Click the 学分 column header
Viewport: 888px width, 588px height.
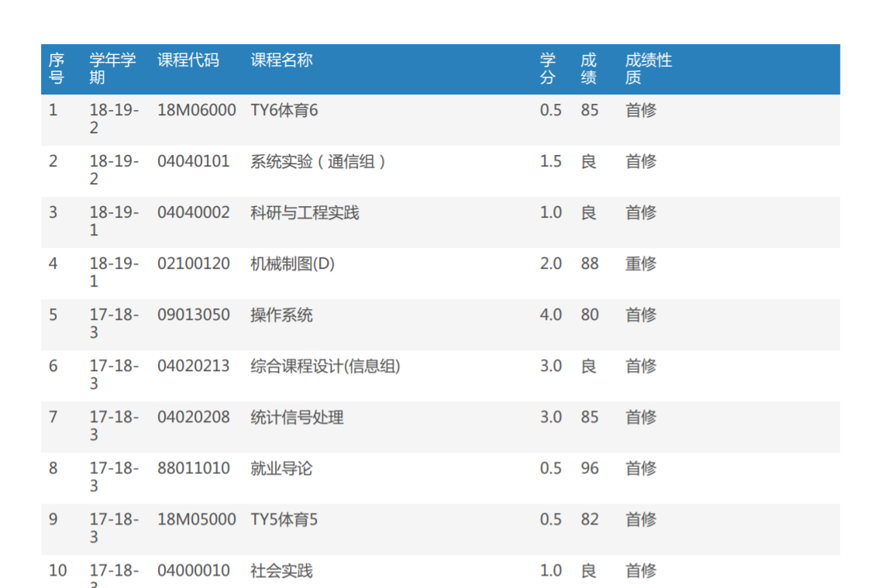[548, 68]
